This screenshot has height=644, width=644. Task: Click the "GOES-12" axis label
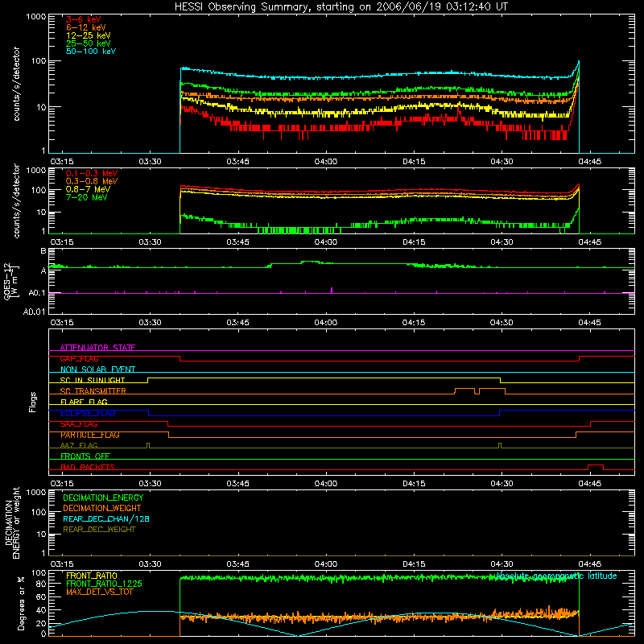7,281
